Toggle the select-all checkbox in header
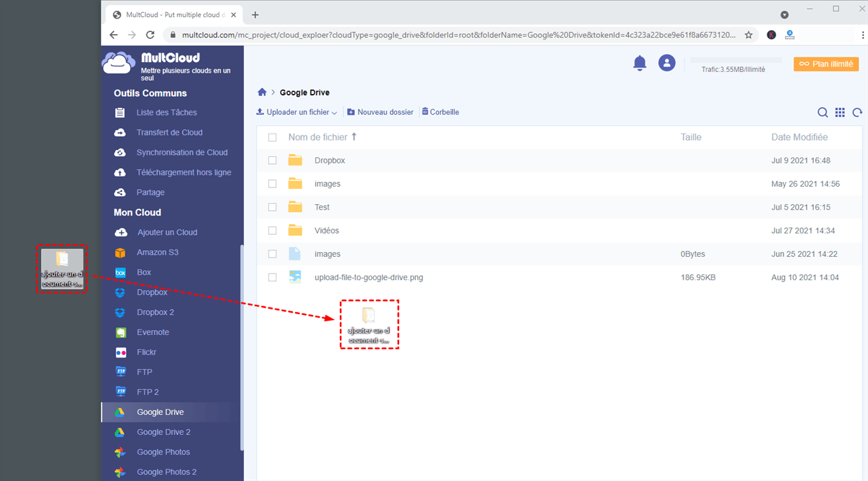 pyautogui.click(x=272, y=137)
